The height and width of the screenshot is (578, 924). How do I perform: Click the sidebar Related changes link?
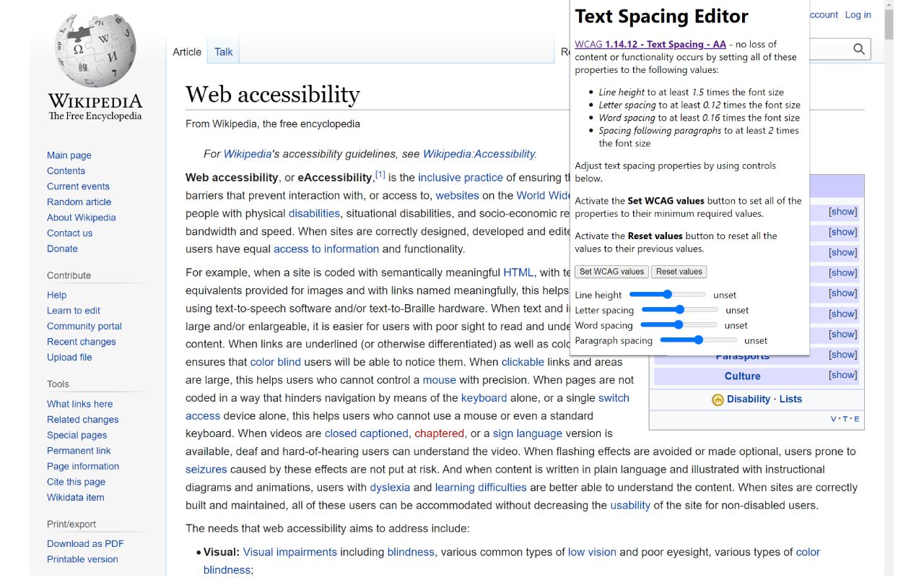[x=83, y=419]
